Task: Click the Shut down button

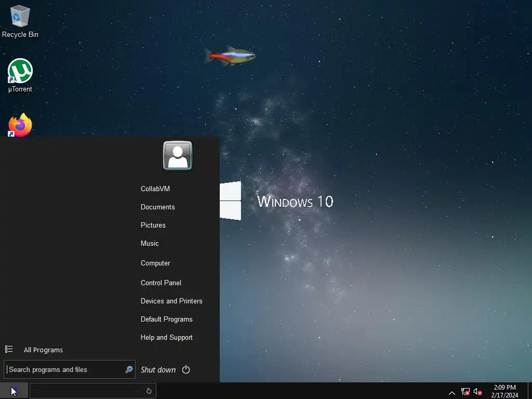Action: click(158, 370)
